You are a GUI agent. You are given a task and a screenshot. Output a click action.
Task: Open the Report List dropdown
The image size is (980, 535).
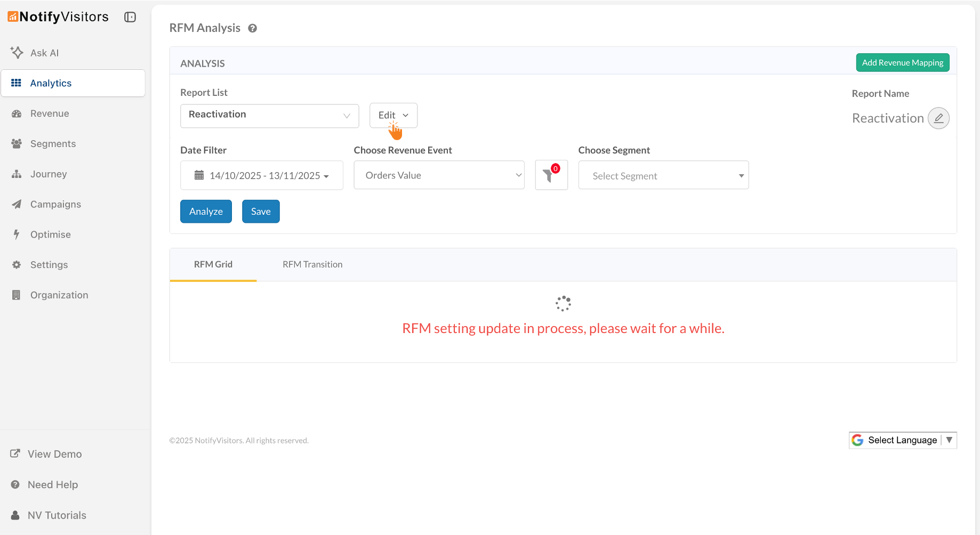click(269, 115)
